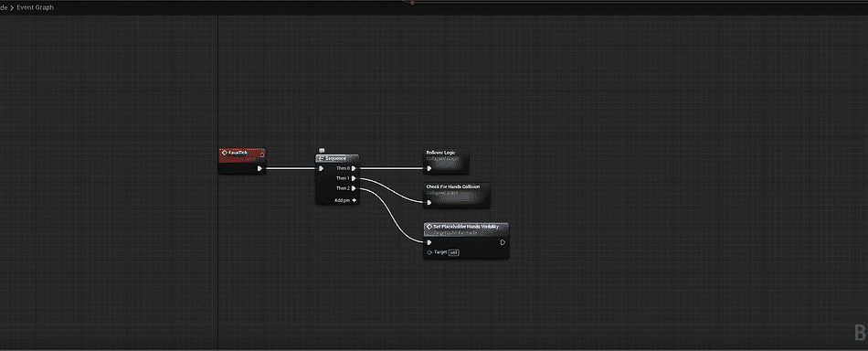The image size is (868, 351).
Task: Select the Sequence node header
Action: pyautogui.click(x=337, y=158)
